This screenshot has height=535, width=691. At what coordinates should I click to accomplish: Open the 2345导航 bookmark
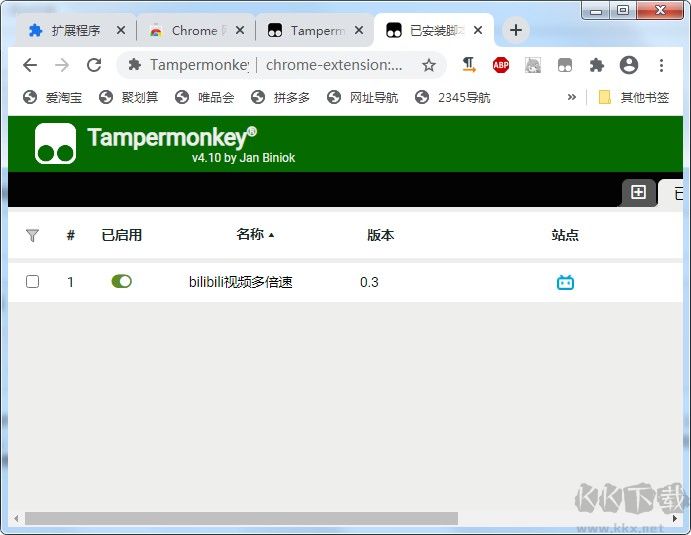click(453, 97)
